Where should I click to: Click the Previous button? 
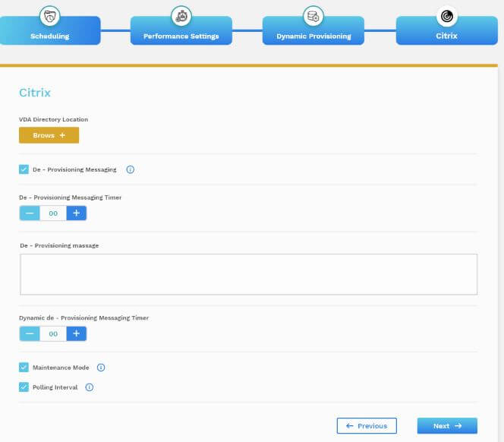(x=367, y=425)
